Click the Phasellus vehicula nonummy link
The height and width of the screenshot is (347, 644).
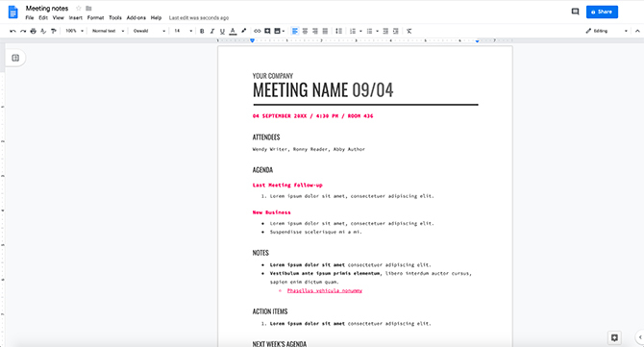coord(325,290)
